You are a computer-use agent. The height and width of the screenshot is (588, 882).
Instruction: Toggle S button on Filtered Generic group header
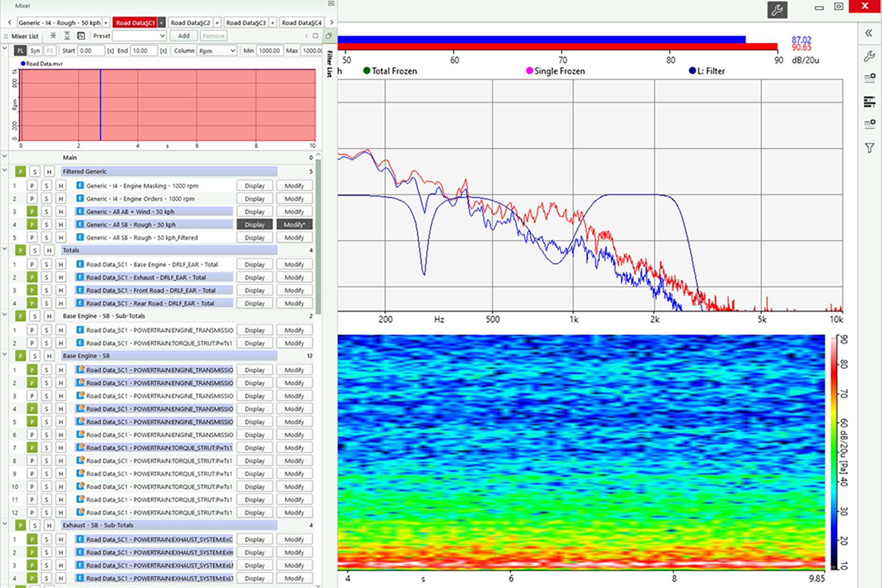pyautogui.click(x=34, y=172)
